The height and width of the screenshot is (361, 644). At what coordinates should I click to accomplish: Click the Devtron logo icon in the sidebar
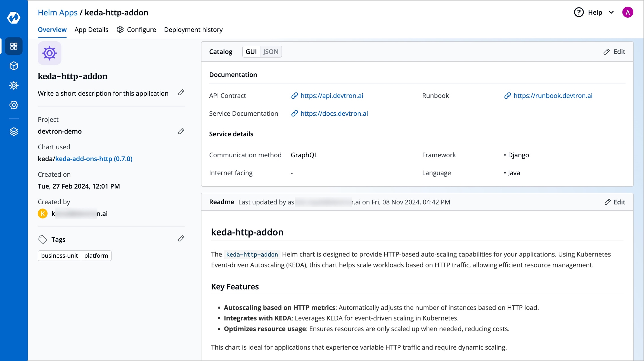point(14,18)
